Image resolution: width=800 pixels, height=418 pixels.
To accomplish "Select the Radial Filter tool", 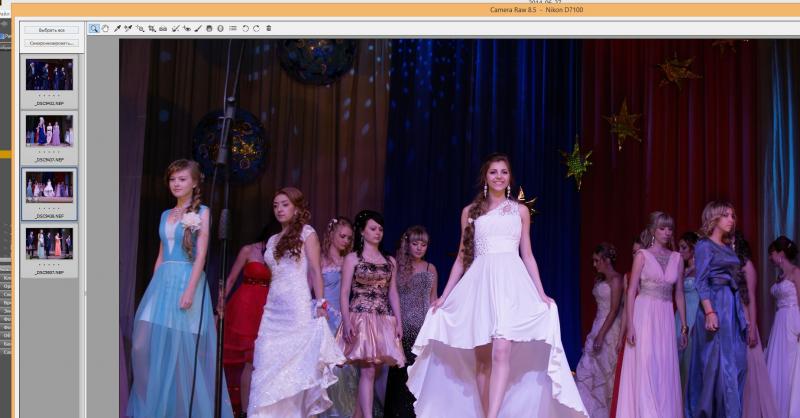I will [220, 29].
